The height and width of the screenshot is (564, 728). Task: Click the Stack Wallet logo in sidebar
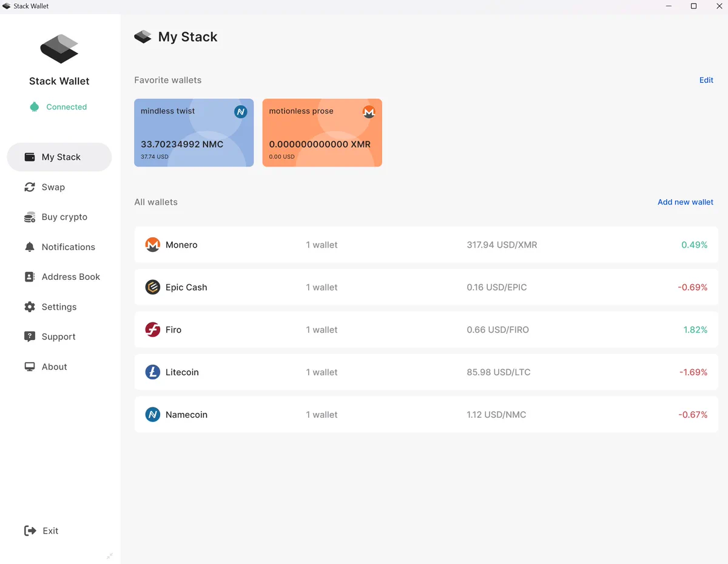coord(59,49)
